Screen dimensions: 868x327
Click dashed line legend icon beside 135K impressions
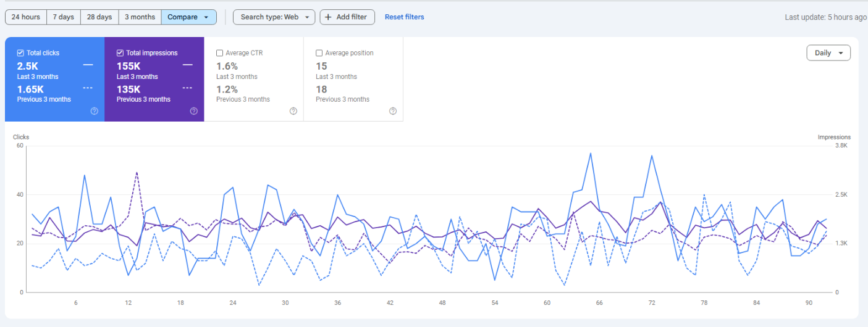pos(187,88)
